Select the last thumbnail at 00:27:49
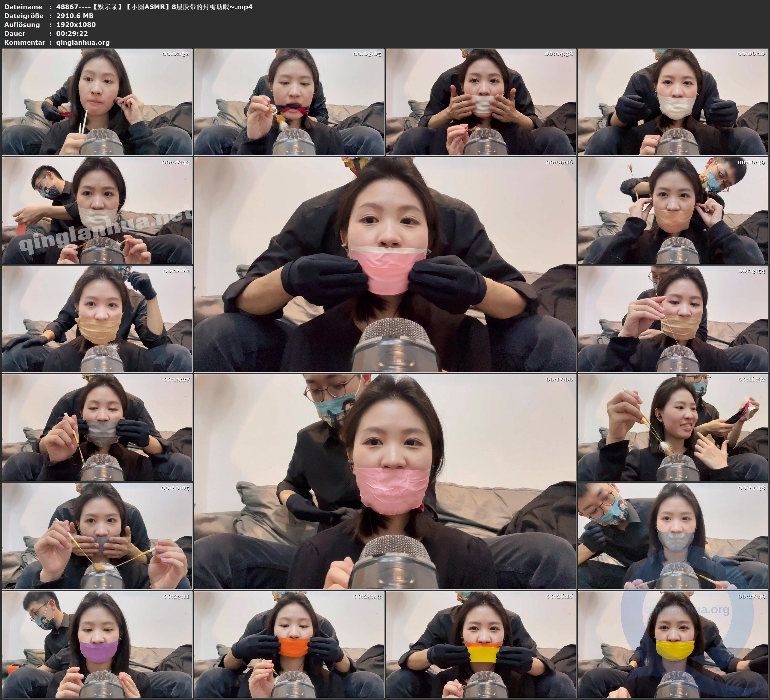 coord(673,644)
